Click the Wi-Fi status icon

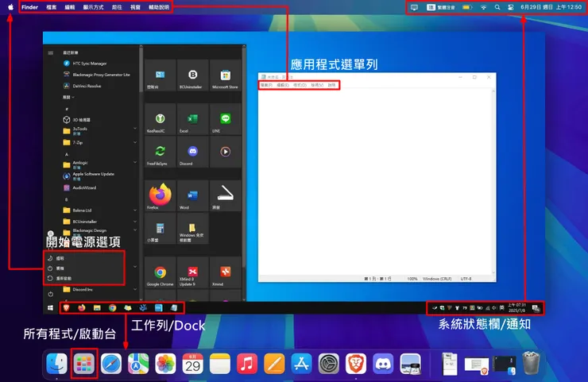coord(483,7)
